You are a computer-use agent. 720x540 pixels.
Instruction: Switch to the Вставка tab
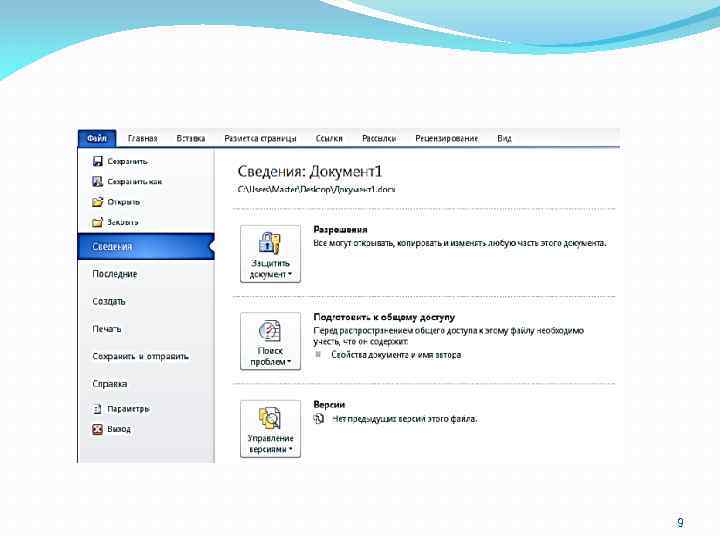pyautogui.click(x=191, y=138)
